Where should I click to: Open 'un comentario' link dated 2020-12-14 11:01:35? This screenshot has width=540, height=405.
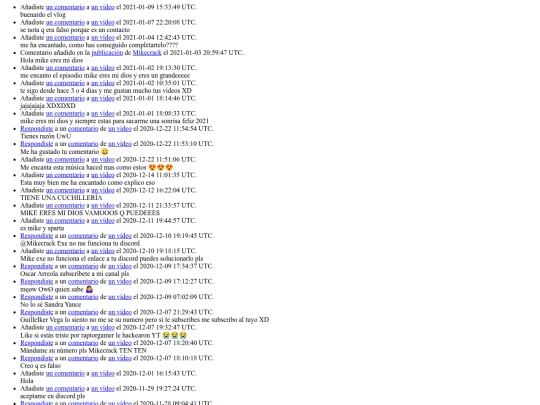point(65,175)
